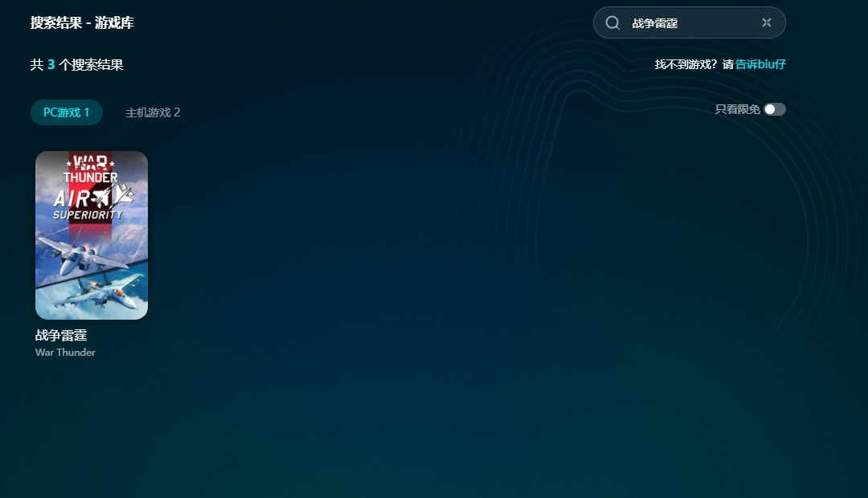
Task: Focus the search field containing 战争雷霆
Action: (690, 22)
